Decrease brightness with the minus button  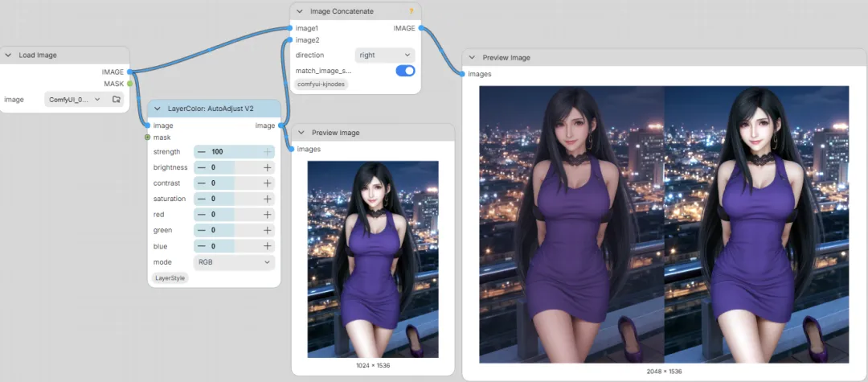(x=202, y=167)
